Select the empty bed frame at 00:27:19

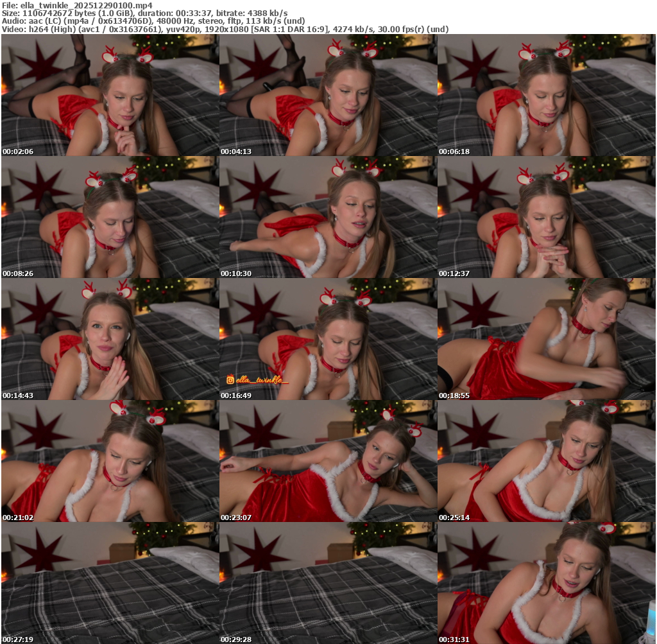point(110,583)
